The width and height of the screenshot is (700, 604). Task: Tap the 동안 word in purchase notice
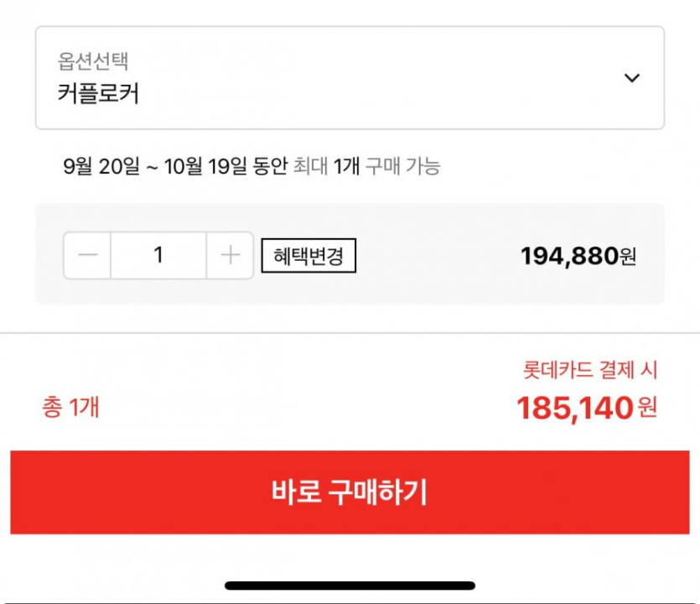pos(269,166)
